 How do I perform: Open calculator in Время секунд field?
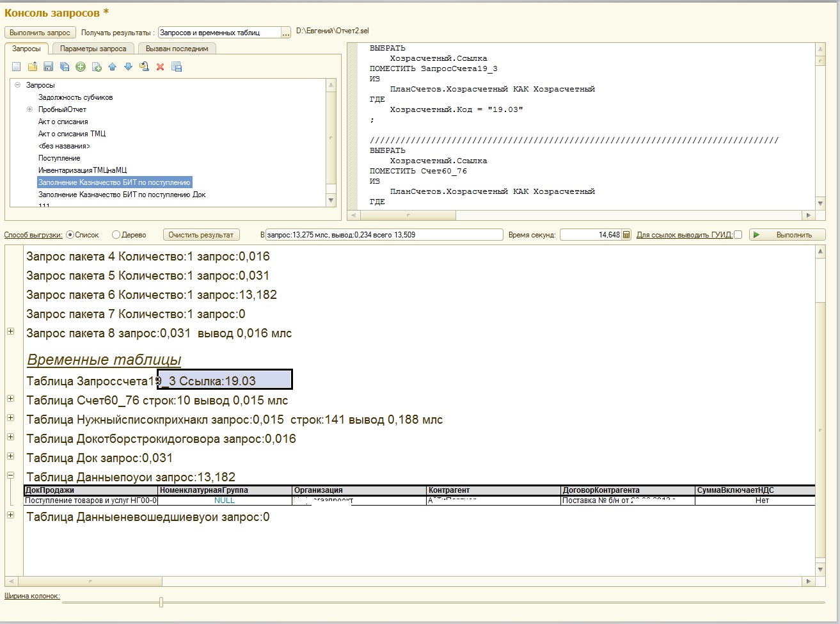coord(626,235)
